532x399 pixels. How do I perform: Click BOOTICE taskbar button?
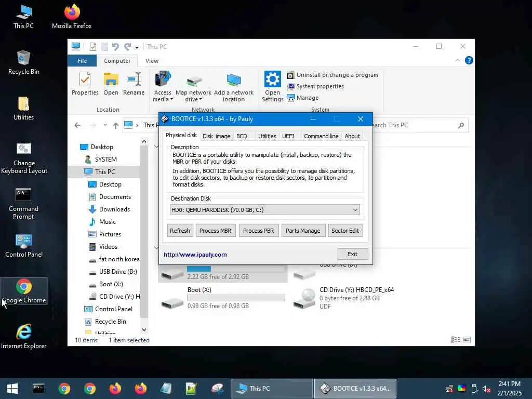(355, 389)
